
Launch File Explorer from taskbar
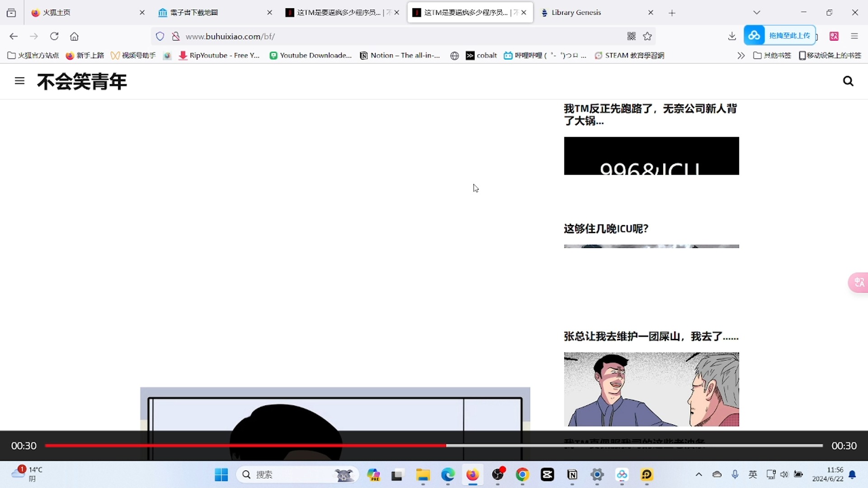[423, 474]
